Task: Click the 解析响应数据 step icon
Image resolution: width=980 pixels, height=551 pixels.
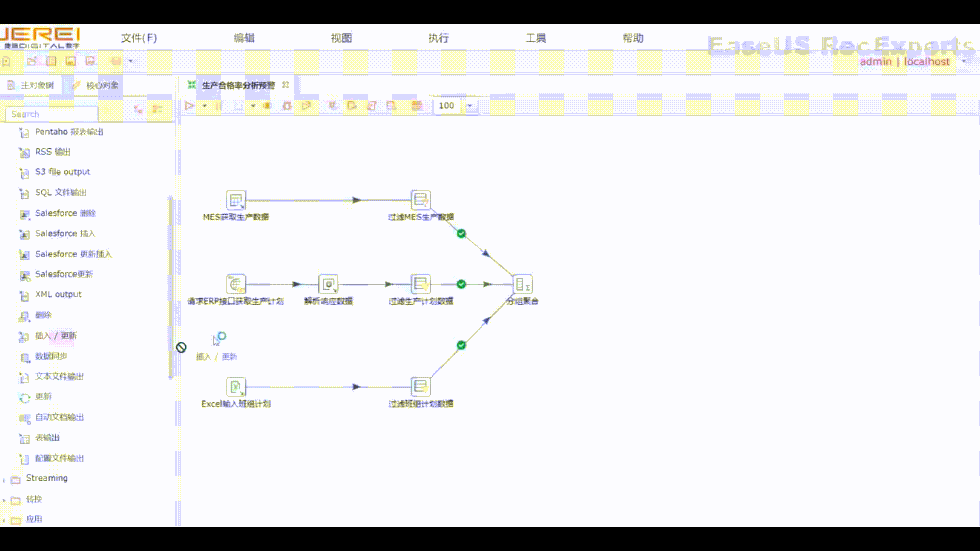Action: 328,284
